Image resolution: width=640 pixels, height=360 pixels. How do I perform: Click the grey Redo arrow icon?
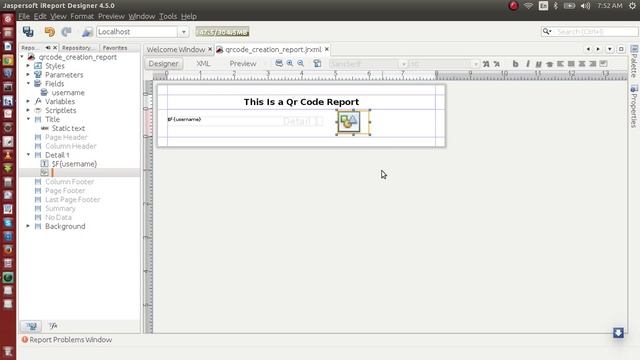[x=67, y=31]
